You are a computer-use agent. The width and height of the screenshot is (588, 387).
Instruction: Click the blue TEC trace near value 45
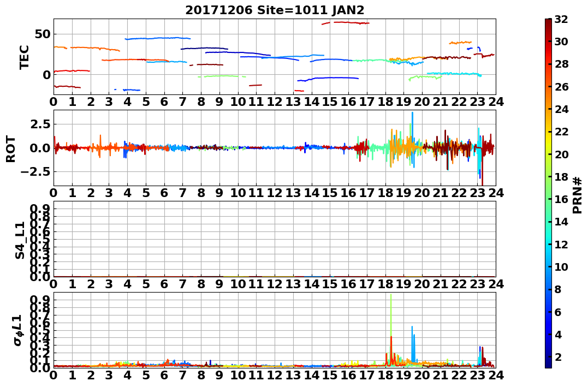(x=157, y=38)
